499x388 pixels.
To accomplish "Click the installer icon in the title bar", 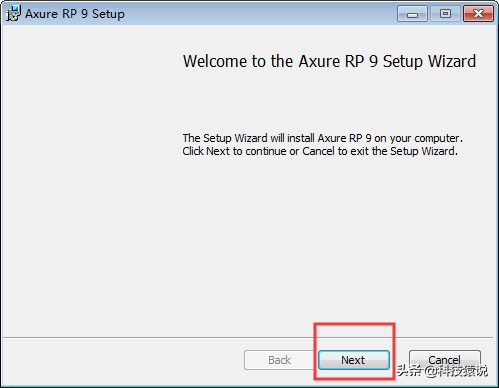I will click(x=13, y=13).
